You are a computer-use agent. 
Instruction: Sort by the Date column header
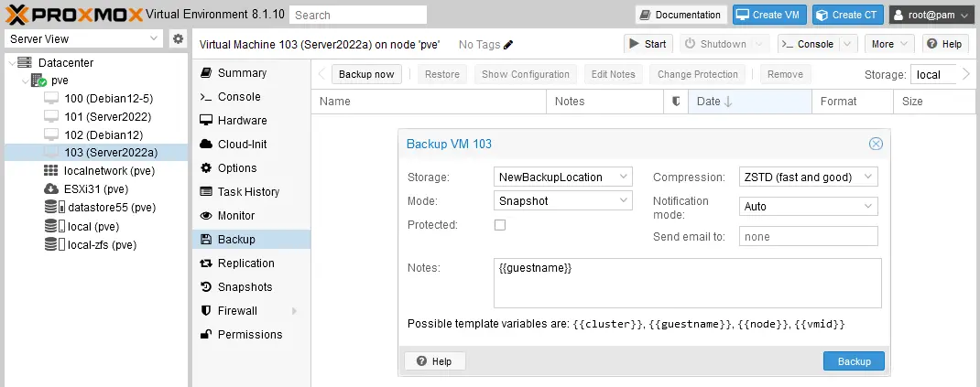(x=750, y=102)
